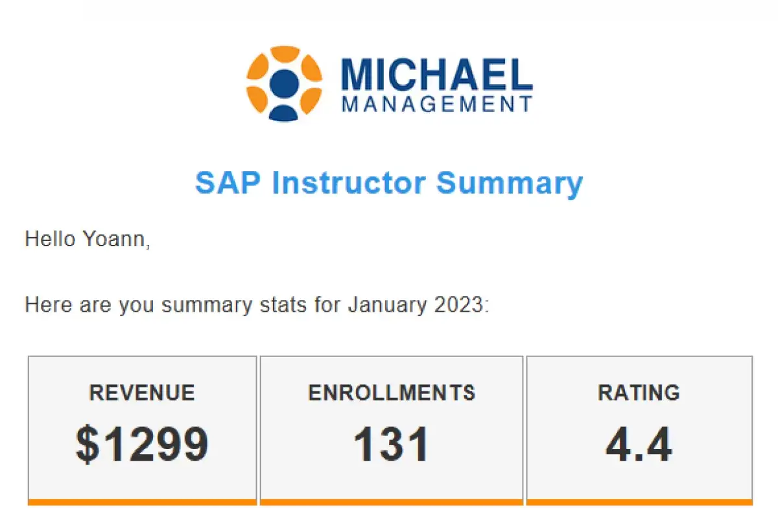Click the RATING label
The image size is (778, 532).
639,393
